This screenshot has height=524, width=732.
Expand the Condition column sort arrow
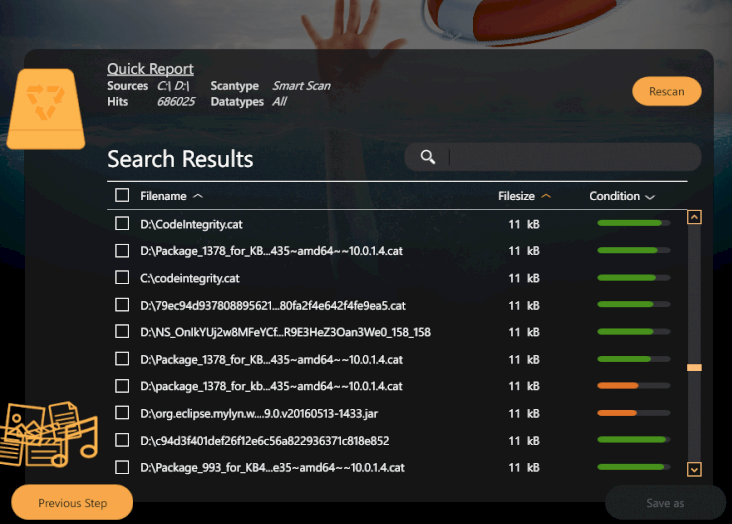pyautogui.click(x=650, y=197)
